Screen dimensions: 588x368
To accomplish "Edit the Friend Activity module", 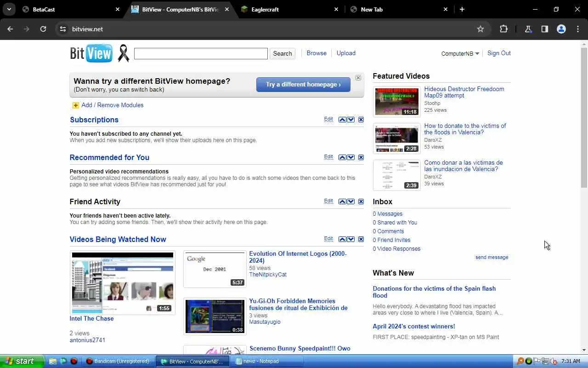I will coord(328,201).
